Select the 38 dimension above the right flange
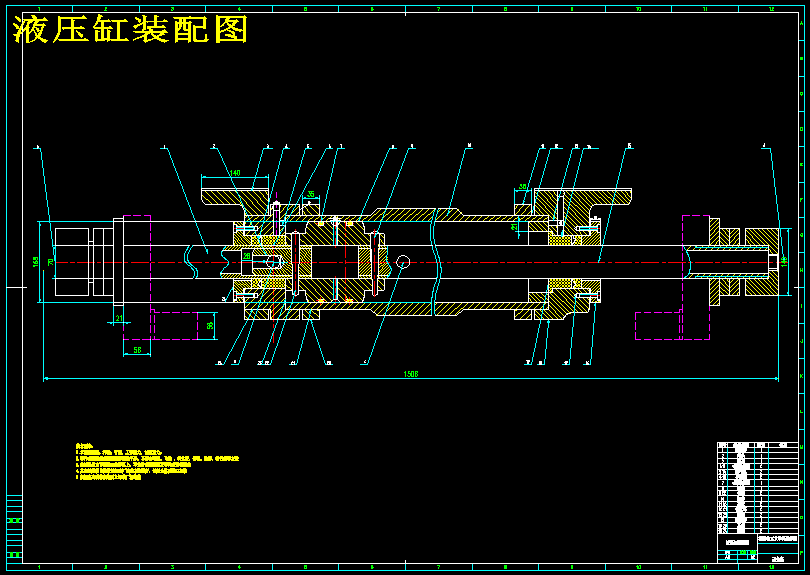The height and width of the screenshot is (575, 810). pos(522,187)
